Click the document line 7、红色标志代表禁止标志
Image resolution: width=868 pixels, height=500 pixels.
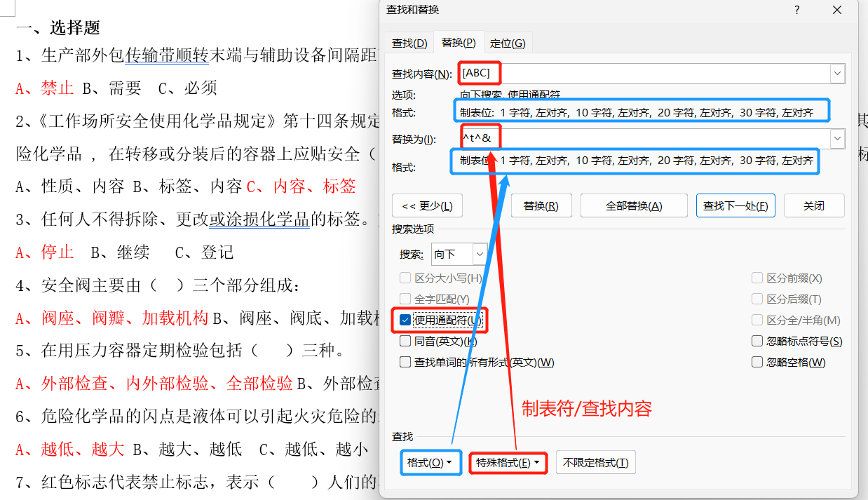198,482
